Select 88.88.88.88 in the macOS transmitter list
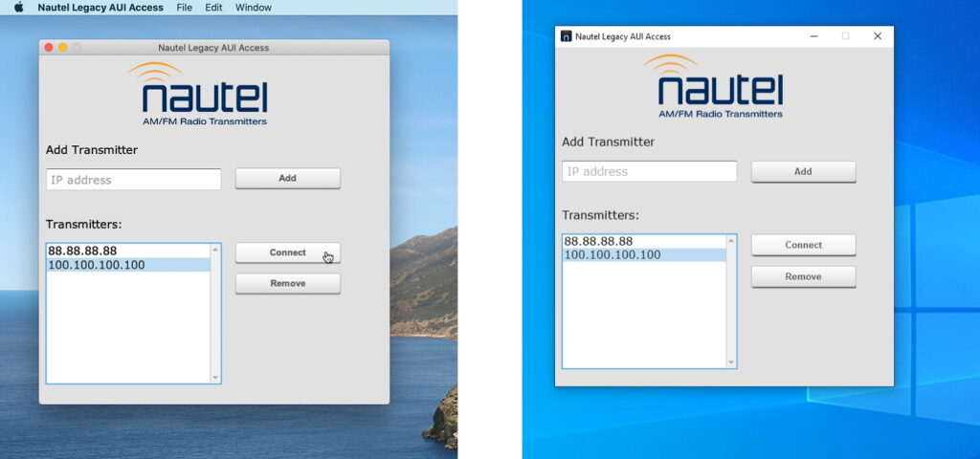The image size is (980, 459). click(129, 251)
